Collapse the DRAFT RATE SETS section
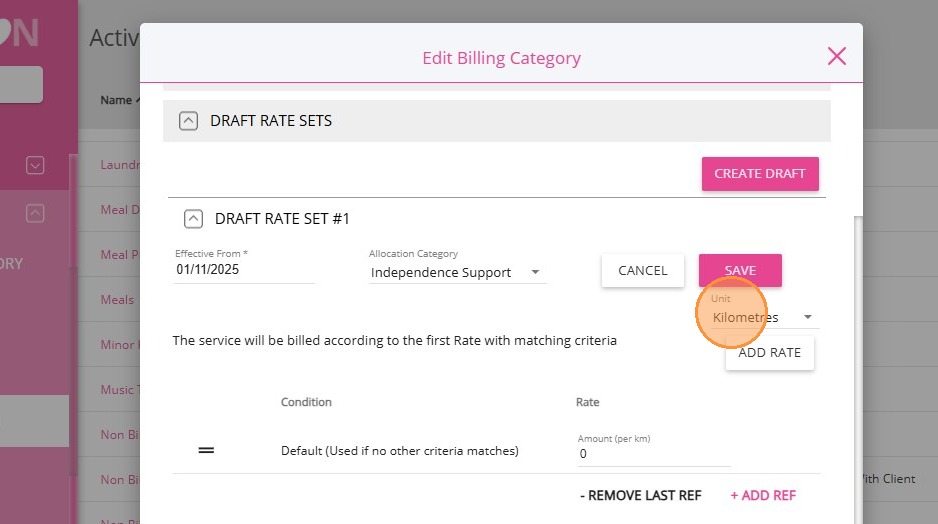The width and height of the screenshot is (938, 524). 188,121
